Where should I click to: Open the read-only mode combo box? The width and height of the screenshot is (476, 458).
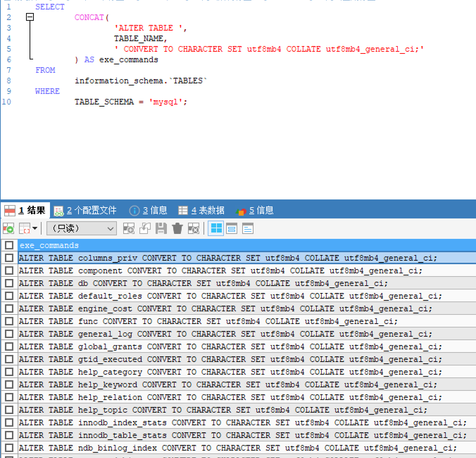click(82, 229)
